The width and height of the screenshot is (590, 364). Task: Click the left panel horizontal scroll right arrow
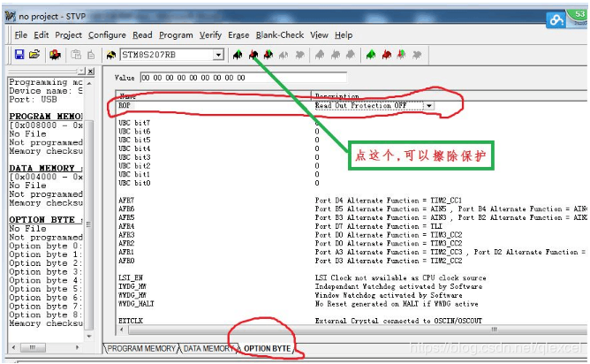(x=78, y=347)
